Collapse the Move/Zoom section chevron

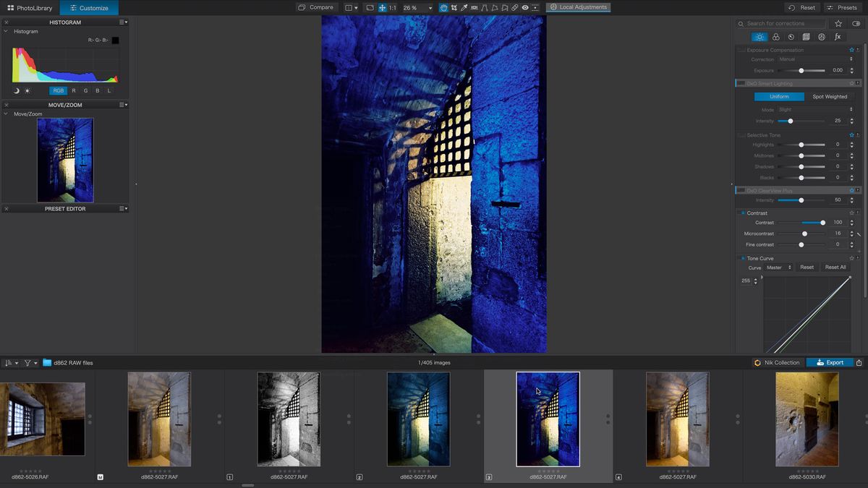pyautogui.click(x=6, y=114)
